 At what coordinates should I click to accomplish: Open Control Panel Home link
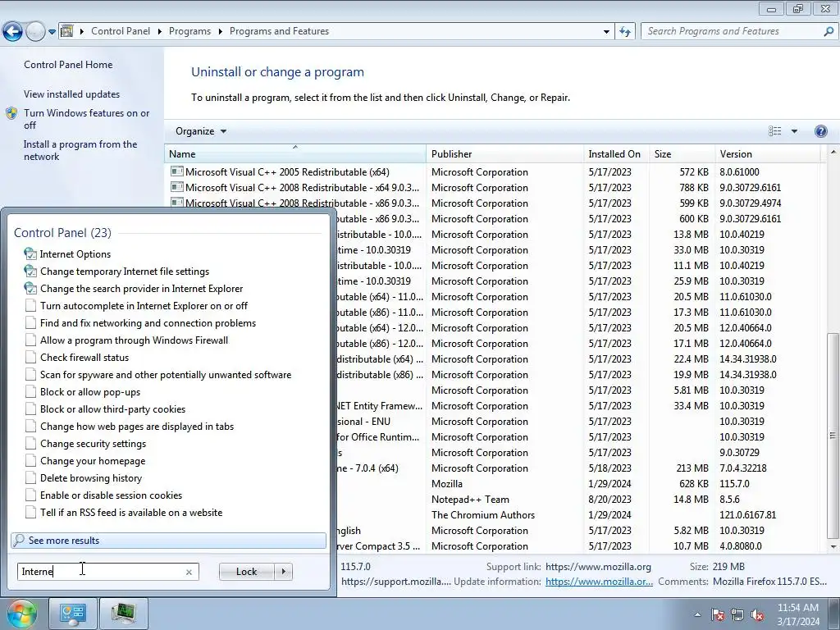(68, 64)
